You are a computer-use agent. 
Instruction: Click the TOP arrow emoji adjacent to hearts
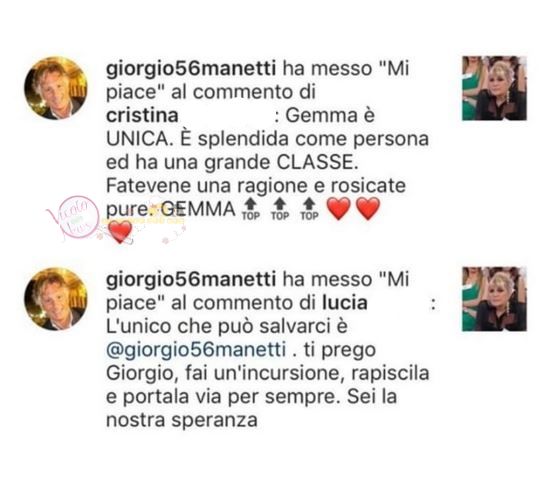[x=309, y=209]
